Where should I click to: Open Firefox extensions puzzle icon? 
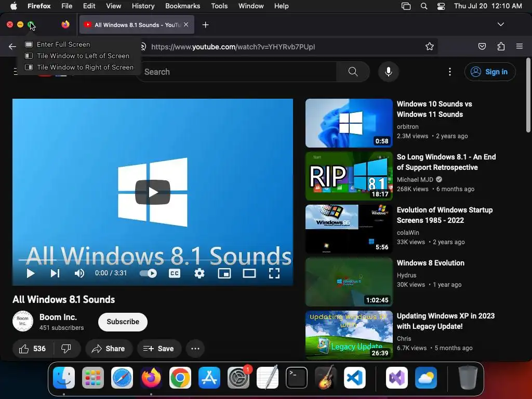point(501,46)
